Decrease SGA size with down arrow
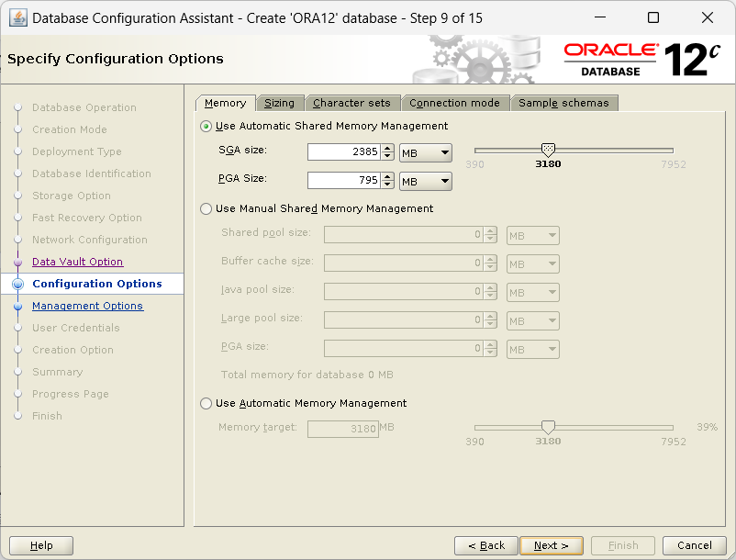This screenshot has height=560, width=736. coord(387,156)
